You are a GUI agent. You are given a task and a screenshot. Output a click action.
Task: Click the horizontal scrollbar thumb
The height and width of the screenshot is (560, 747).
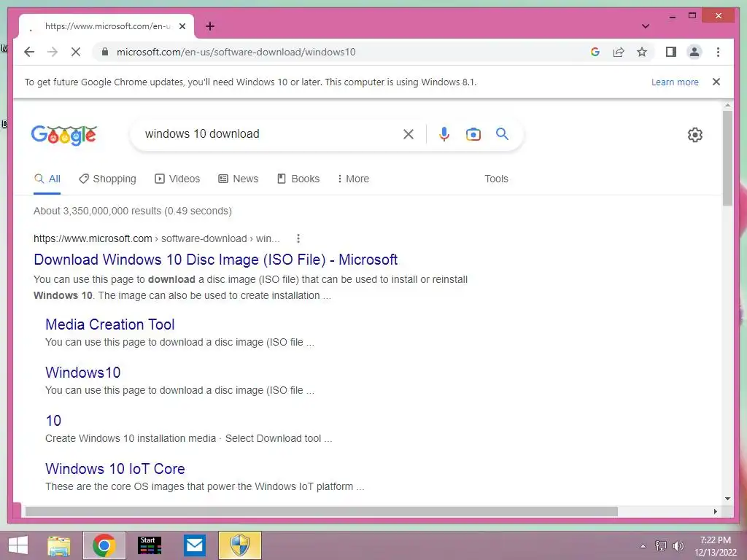(322, 511)
